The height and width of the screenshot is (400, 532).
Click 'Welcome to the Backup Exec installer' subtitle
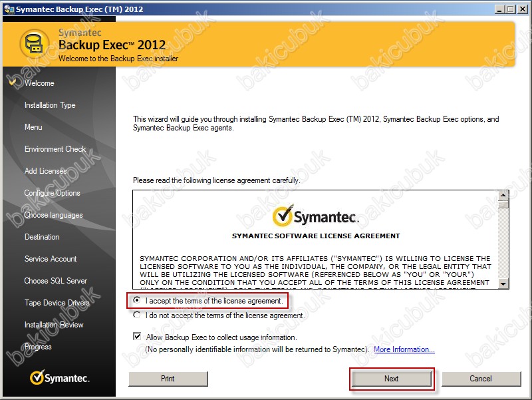coord(118,59)
